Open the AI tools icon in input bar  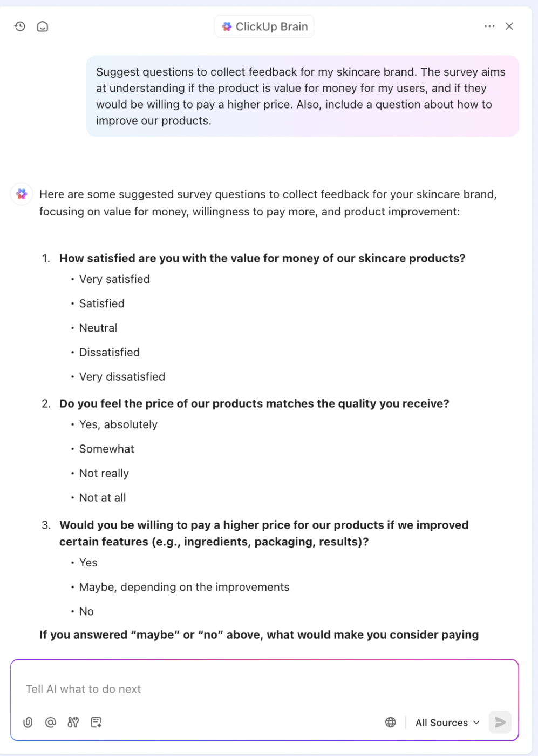pos(73,723)
